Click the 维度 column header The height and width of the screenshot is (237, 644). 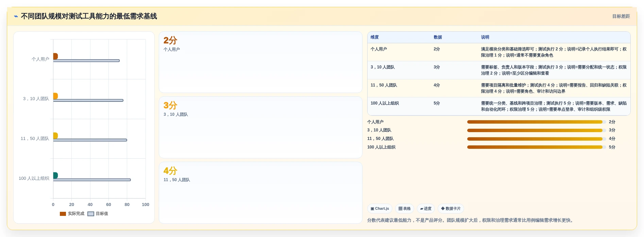tap(375, 37)
